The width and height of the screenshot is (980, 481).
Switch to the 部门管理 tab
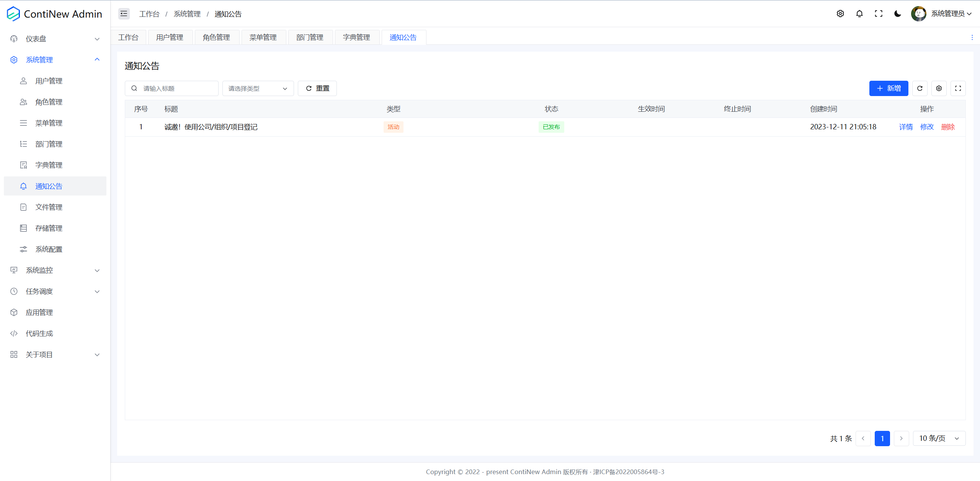[310, 37]
